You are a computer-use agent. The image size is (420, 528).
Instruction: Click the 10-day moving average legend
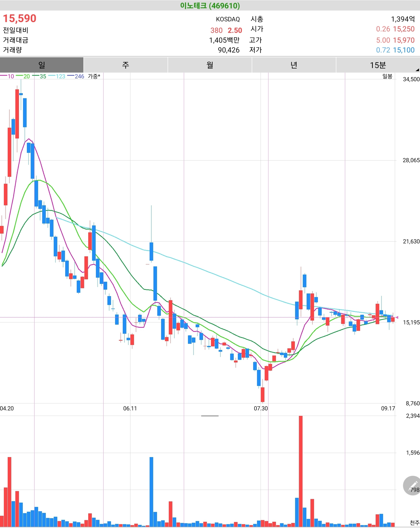[7, 76]
